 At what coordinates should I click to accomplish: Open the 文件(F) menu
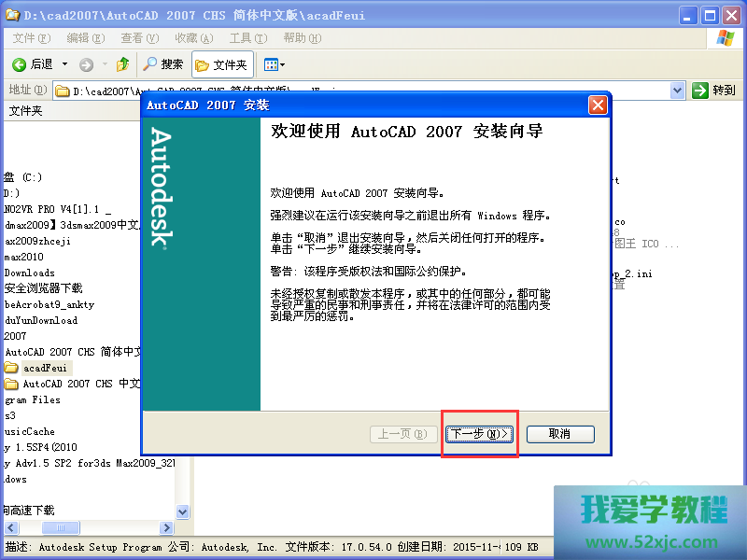click(x=31, y=38)
